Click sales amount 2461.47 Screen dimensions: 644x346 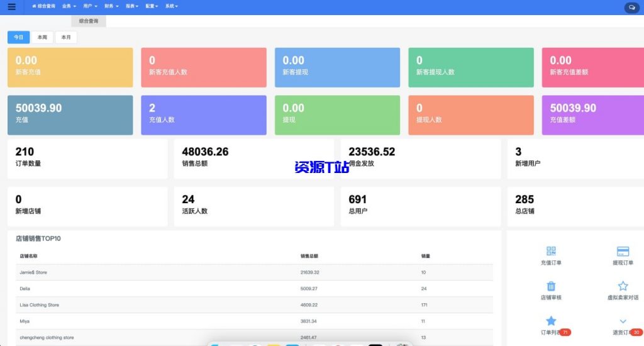click(308, 337)
